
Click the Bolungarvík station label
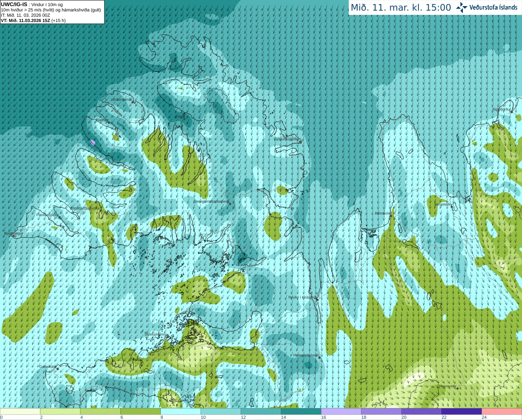click(122, 99)
